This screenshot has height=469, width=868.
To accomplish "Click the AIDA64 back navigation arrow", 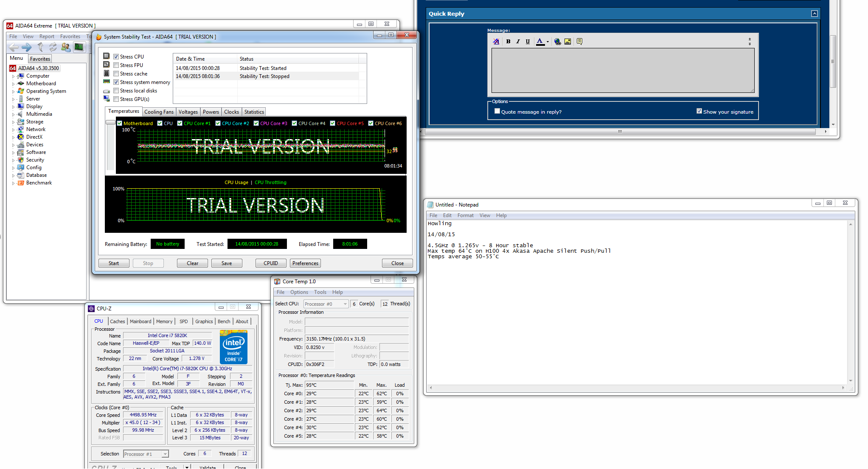I will [14, 47].
